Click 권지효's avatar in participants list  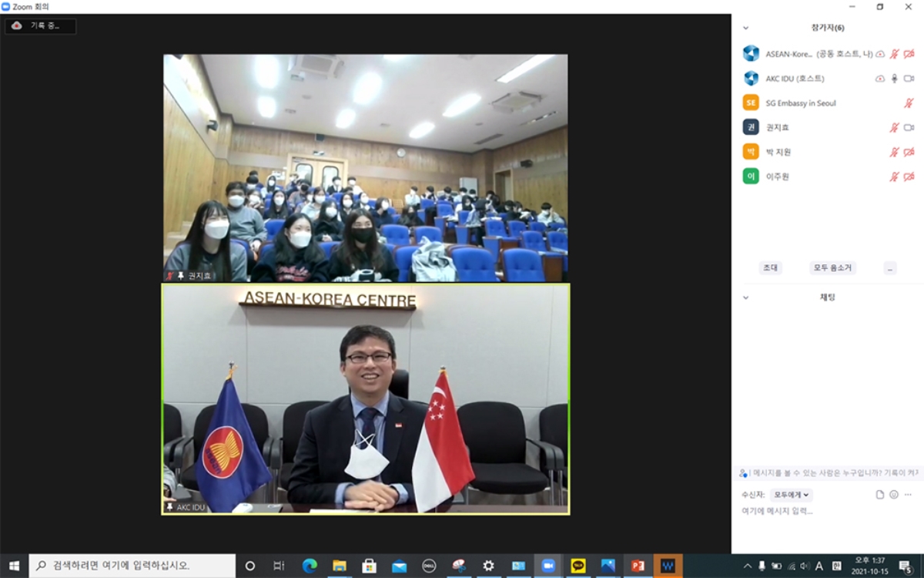[x=751, y=127]
